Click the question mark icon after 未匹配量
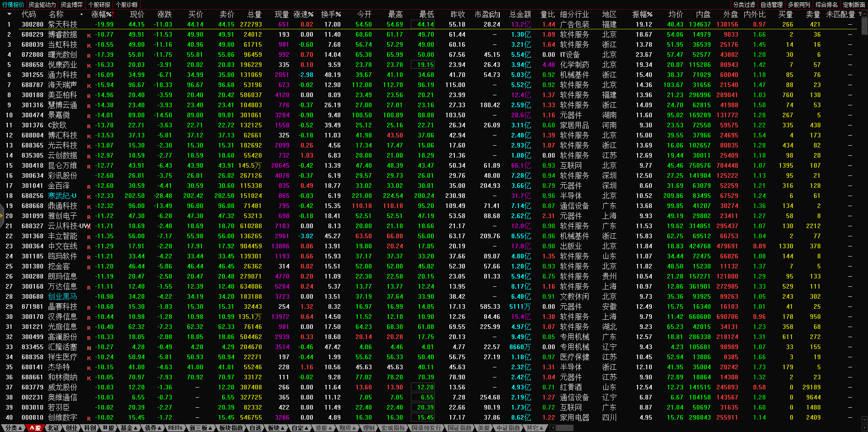 click(860, 14)
